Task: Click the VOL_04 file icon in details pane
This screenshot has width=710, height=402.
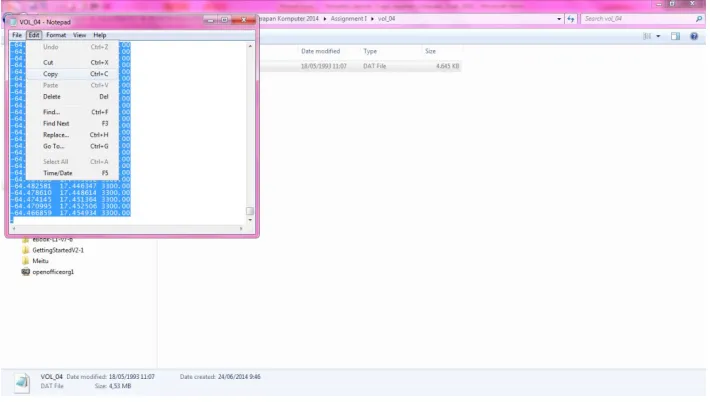Action: (x=22, y=382)
